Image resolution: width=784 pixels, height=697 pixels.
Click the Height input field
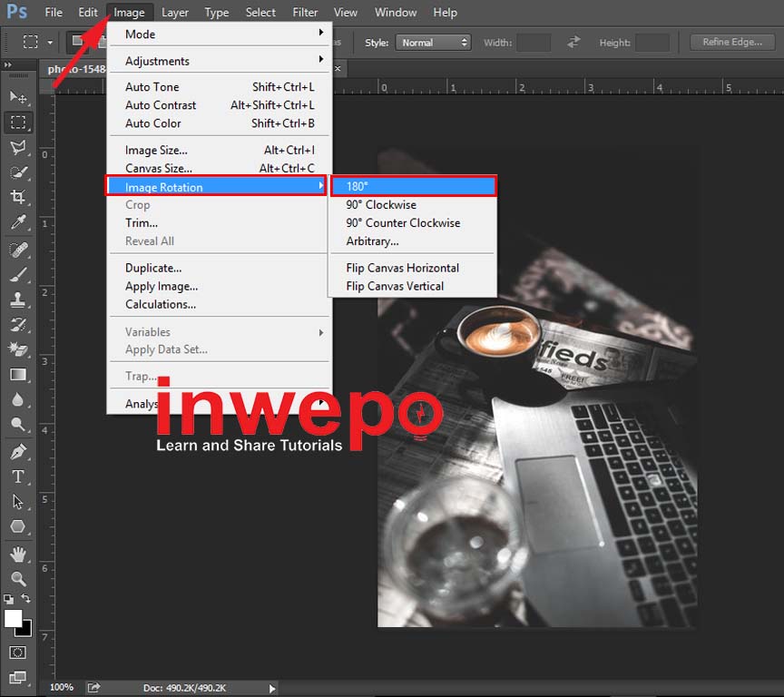point(652,43)
